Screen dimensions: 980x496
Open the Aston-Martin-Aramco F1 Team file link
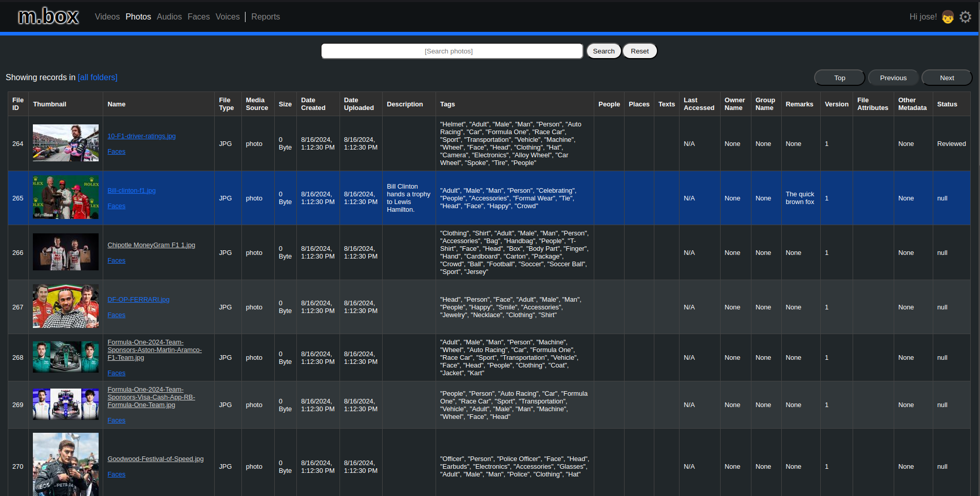coord(154,350)
